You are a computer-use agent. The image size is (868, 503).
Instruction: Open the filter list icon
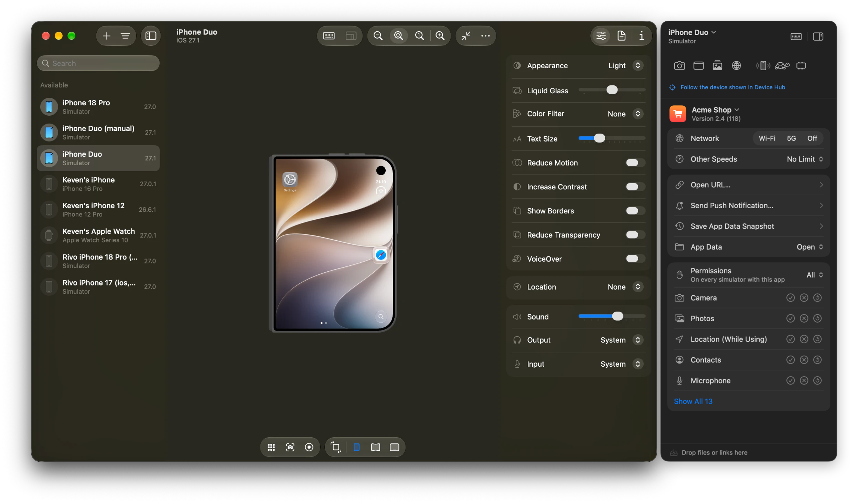125,36
